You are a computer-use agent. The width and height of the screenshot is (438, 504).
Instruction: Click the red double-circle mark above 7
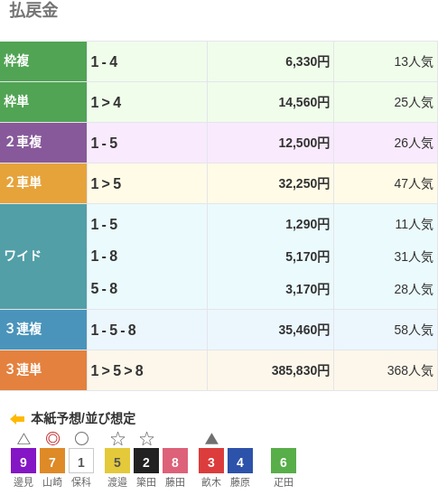click(x=52, y=438)
